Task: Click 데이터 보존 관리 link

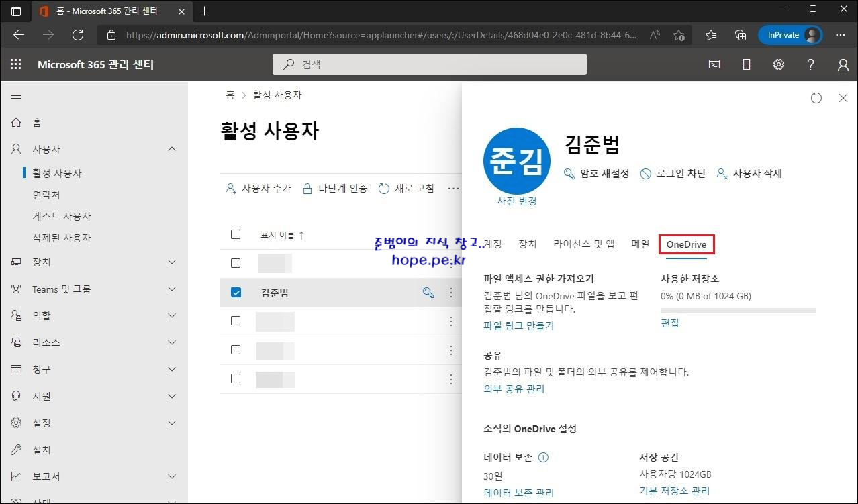Action: pos(519,493)
